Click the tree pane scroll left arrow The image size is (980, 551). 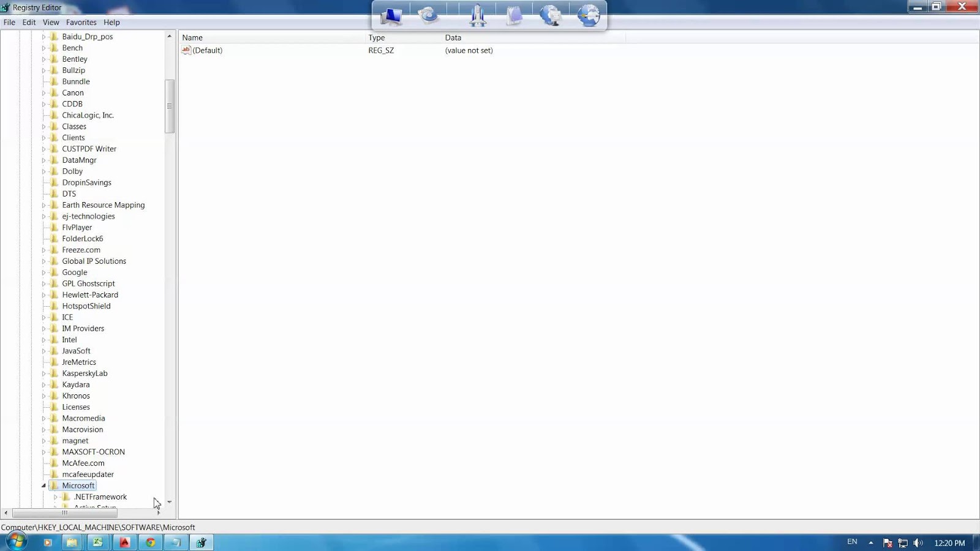[6, 513]
